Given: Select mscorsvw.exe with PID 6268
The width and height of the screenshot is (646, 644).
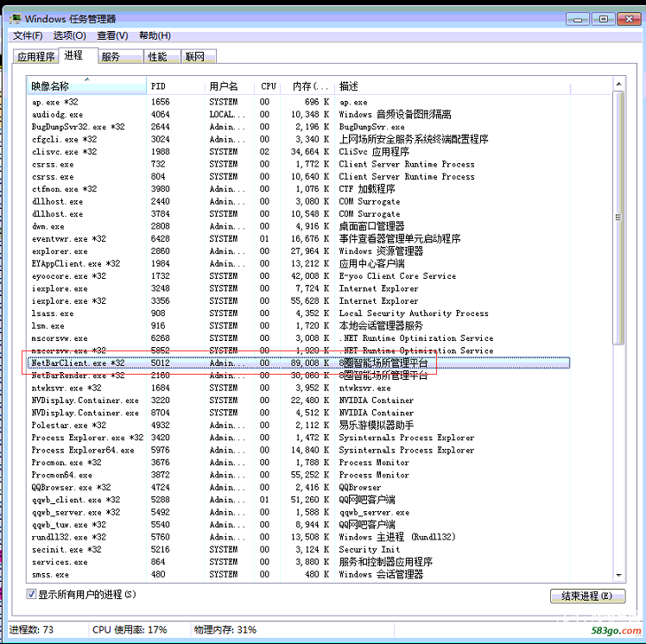Looking at the screenshot, I should (x=299, y=338).
